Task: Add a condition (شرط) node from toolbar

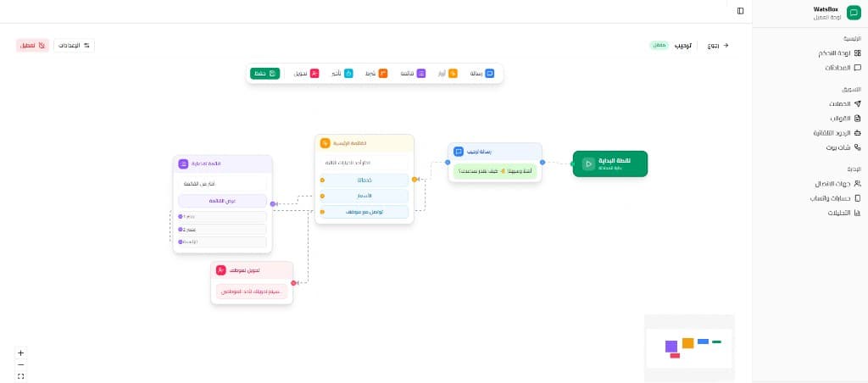Action: 376,74
